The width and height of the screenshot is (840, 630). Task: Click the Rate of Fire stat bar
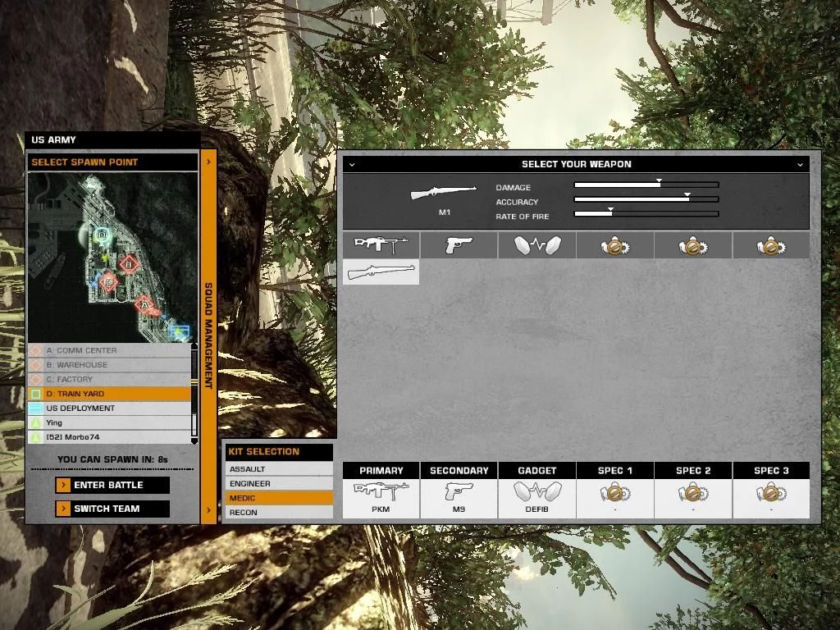pos(646,214)
